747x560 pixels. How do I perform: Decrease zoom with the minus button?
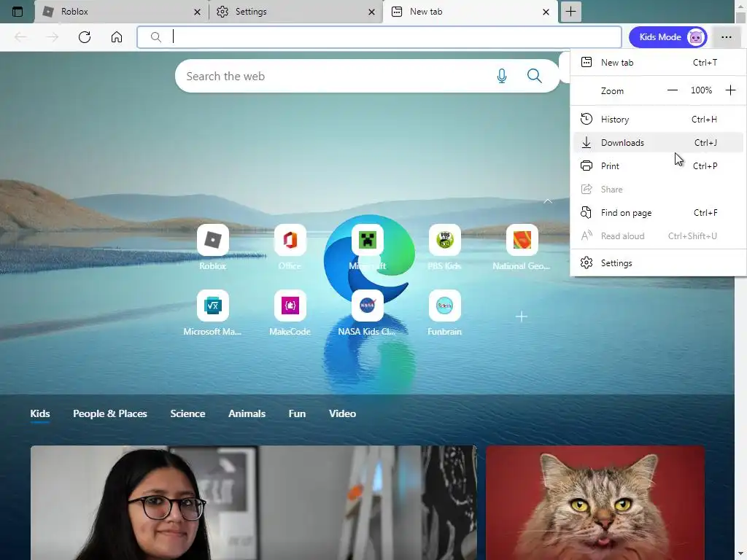[672, 90]
